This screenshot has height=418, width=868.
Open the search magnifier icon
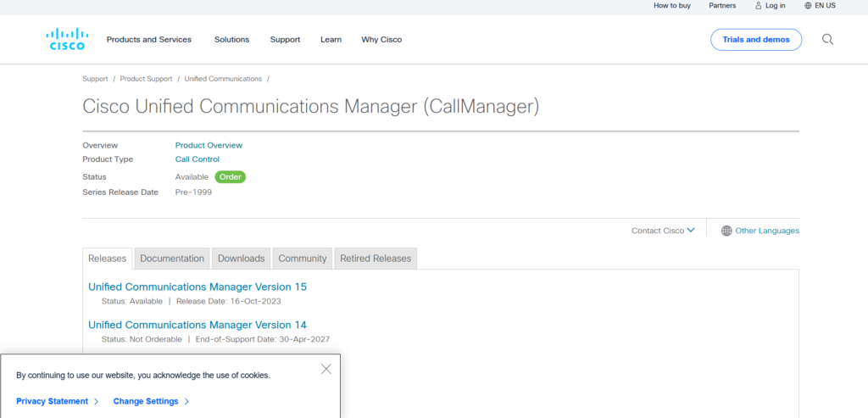coord(827,39)
